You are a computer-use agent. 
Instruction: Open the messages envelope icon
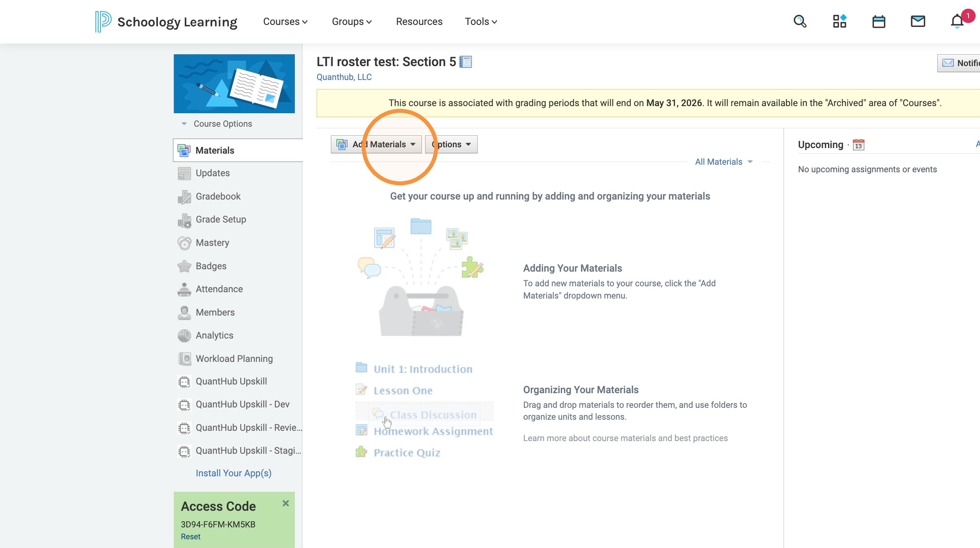point(918,21)
